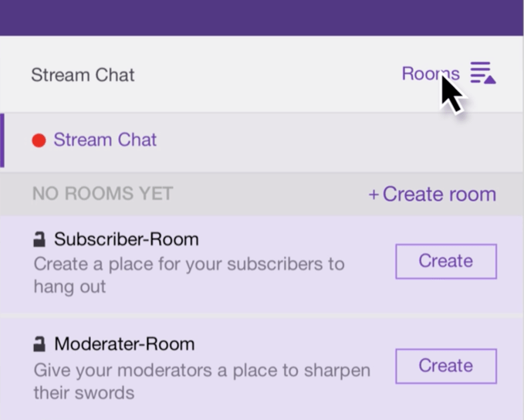The image size is (524, 420).
Task: Click the purple selection bar beside Stream Chat
Action: (x=2, y=141)
